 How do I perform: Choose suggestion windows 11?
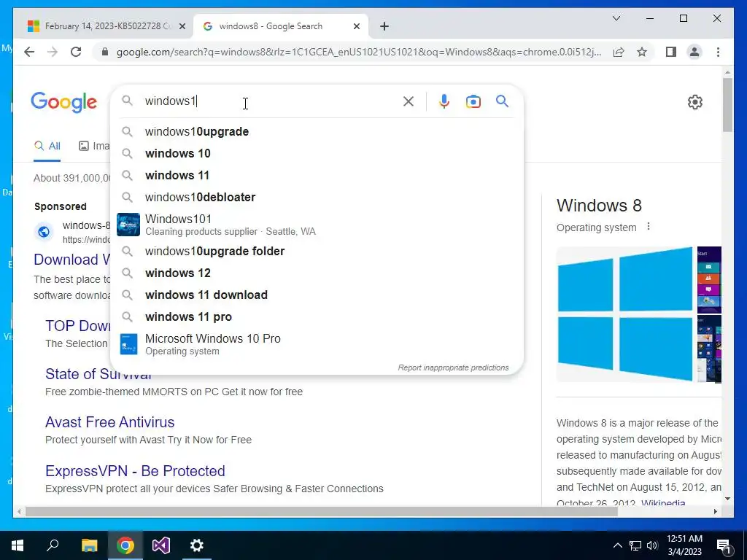[x=317, y=175]
